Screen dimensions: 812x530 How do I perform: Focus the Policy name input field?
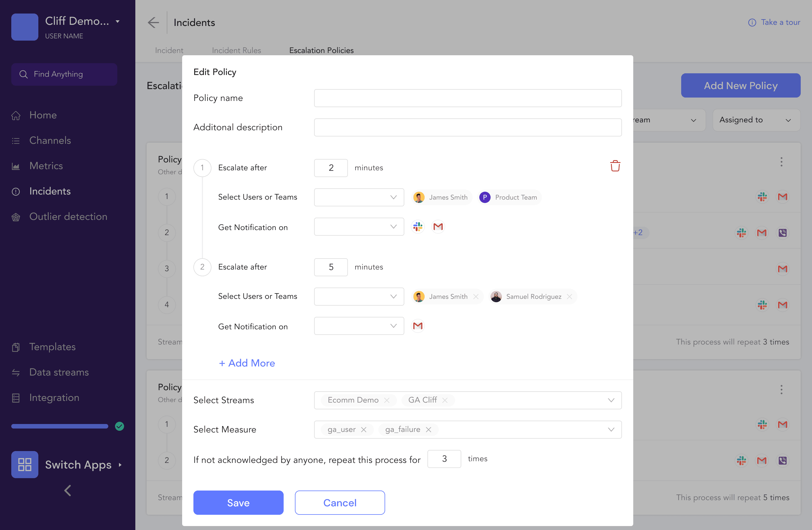[x=467, y=98]
